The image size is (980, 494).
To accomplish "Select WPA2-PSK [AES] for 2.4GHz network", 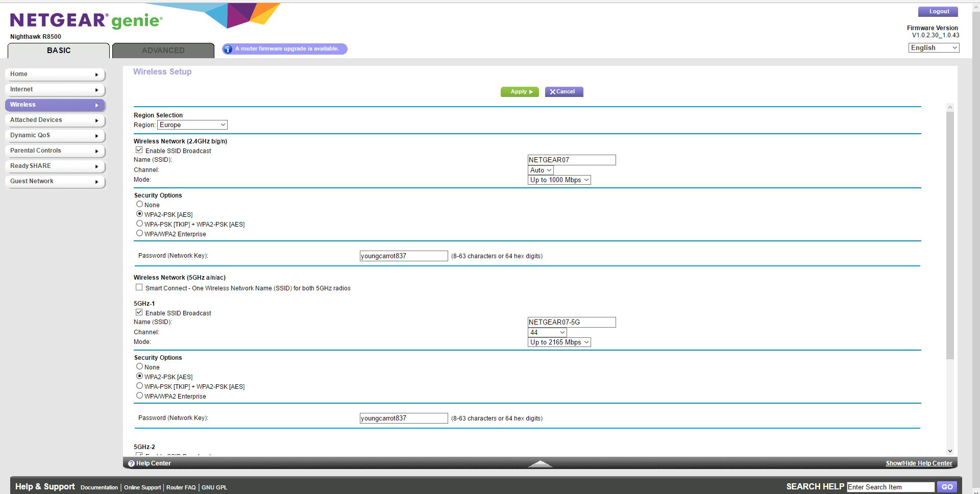I will (139, 214).
